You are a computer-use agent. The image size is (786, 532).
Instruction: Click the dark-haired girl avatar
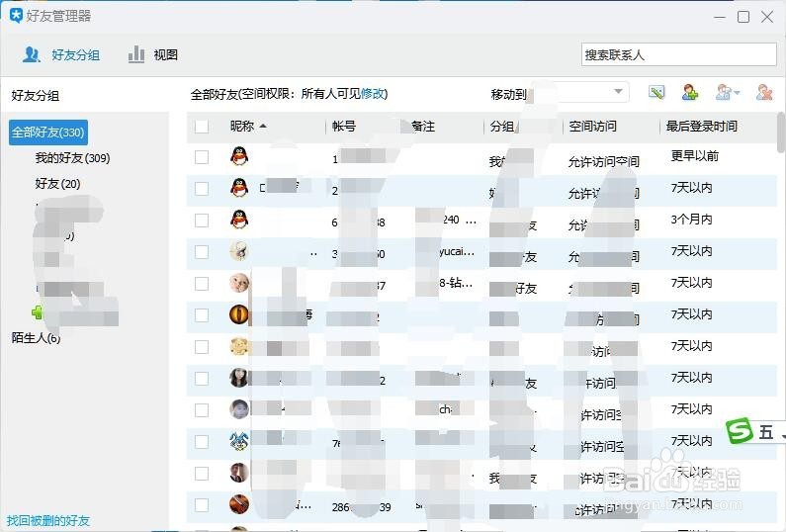pyautogui.click(x=239, y=378)
